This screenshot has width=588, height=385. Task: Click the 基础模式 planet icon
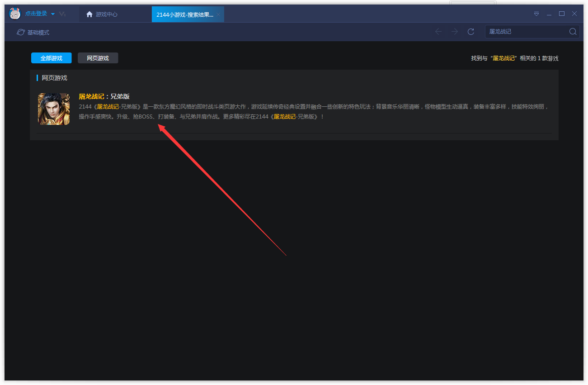tap(21, 32)
